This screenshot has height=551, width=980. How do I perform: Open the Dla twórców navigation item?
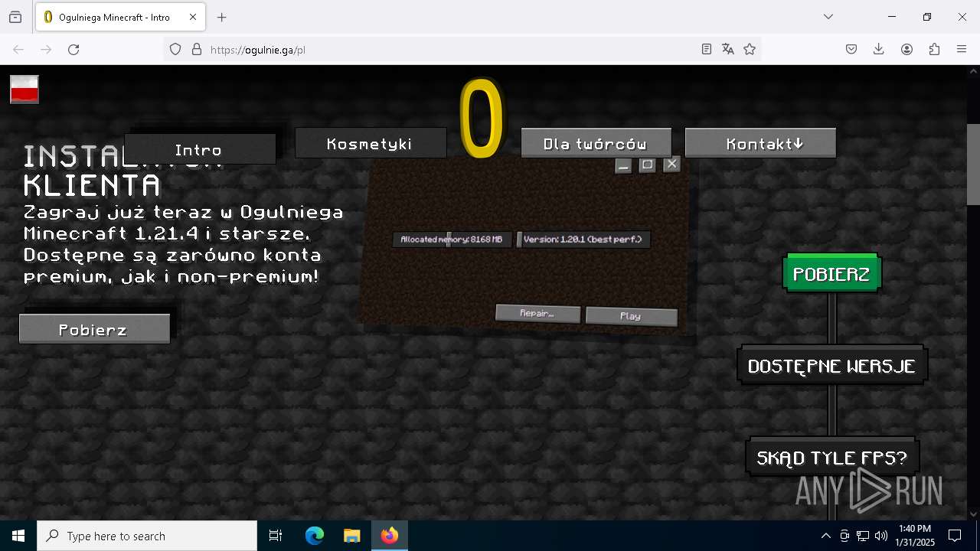point(596,143)
